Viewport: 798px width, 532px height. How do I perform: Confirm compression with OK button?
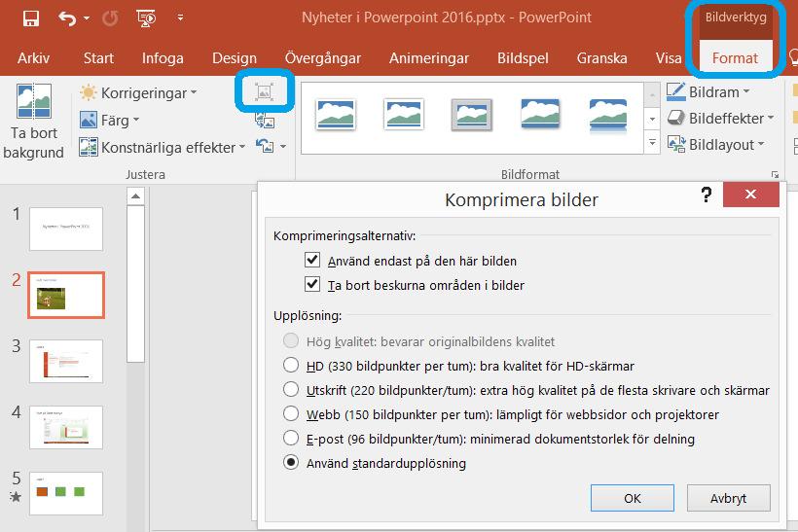633,498
